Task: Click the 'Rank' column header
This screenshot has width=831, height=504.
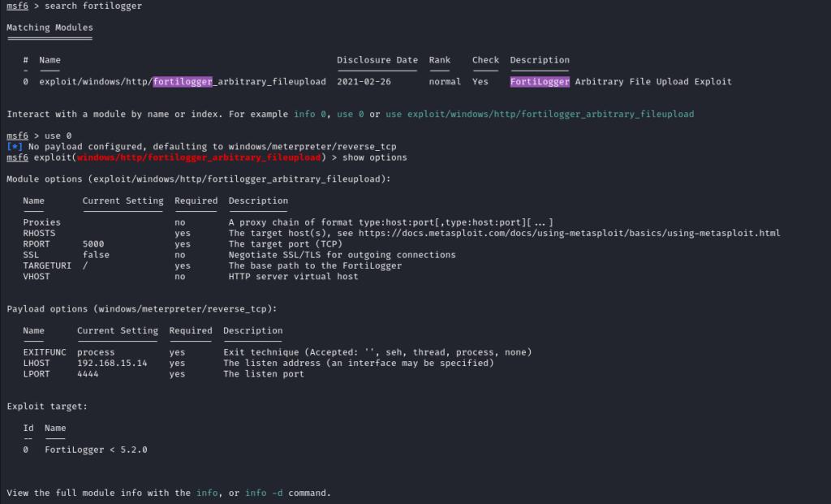Action: [x=440, y=60]
